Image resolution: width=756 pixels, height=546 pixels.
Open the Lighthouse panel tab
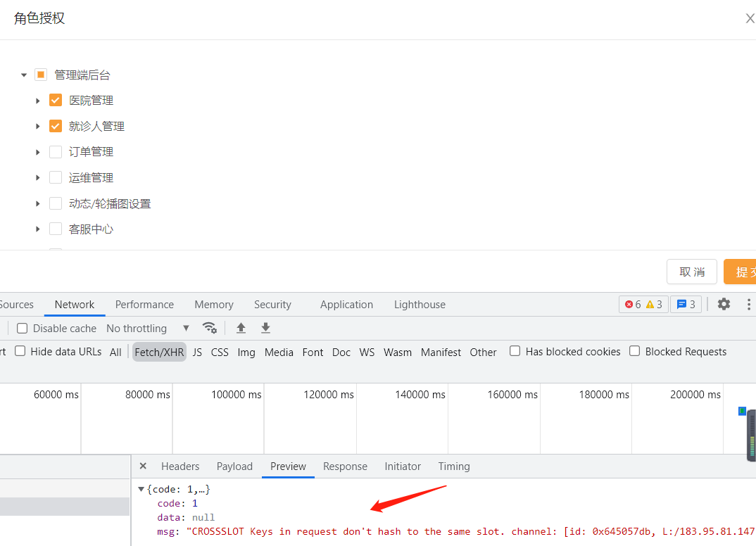pos(420,304)
